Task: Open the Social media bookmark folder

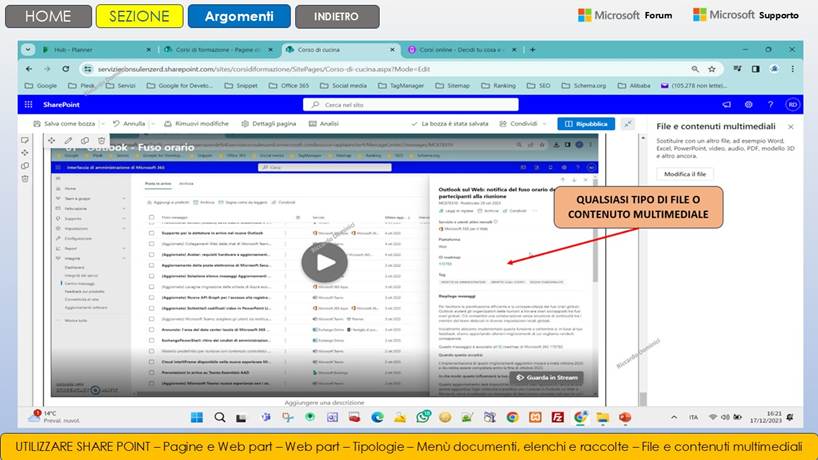Action: pyautogui.click(x=343, y=86)
